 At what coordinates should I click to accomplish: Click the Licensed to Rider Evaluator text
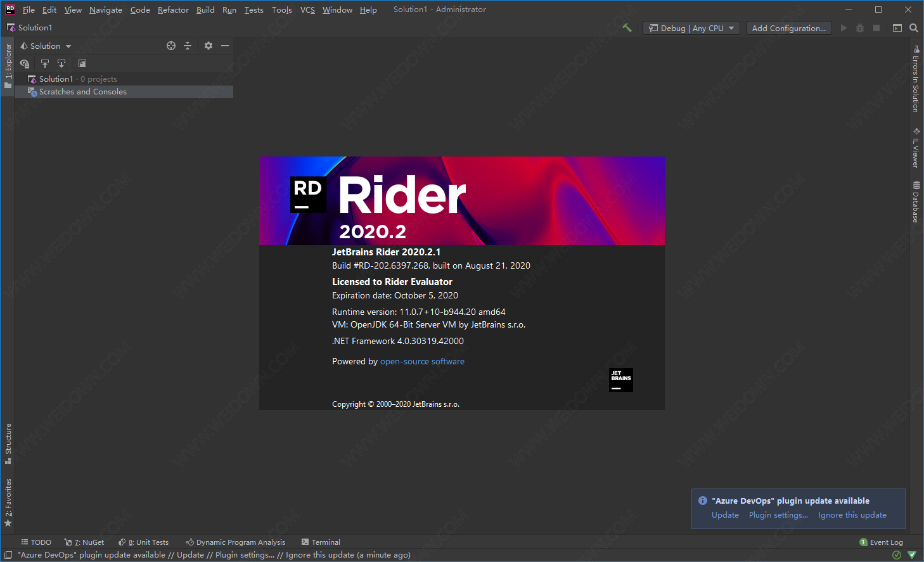point(392,282)
